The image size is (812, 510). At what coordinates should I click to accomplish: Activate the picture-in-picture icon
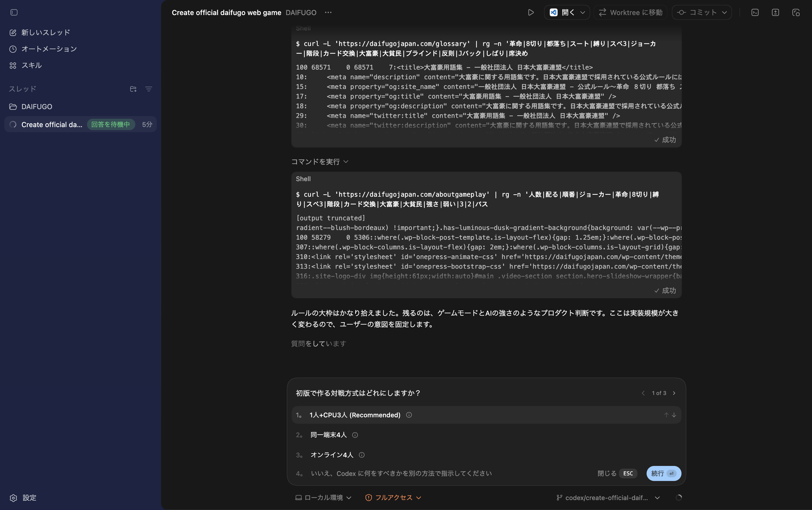pos(796,12)
